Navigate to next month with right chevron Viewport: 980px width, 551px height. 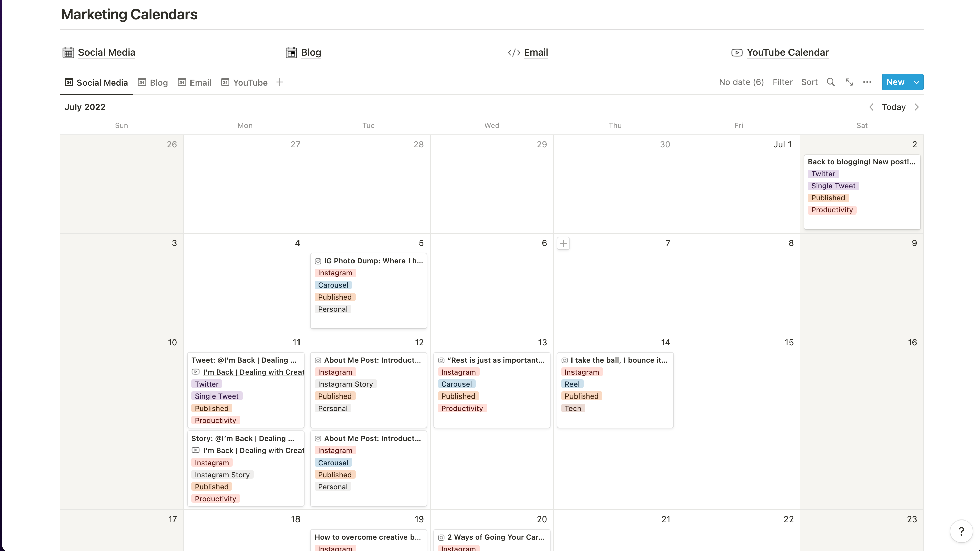917,107
